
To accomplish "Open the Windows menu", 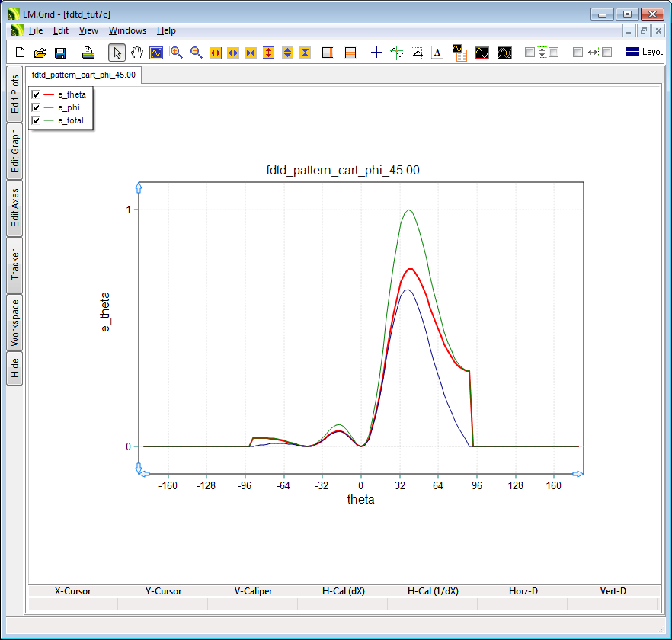I will point(127,30).
